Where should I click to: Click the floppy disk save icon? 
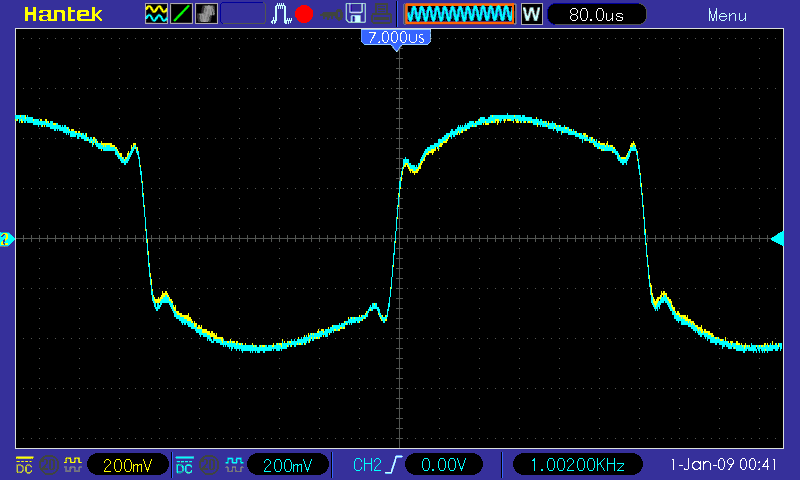click(x=356, y=14)
